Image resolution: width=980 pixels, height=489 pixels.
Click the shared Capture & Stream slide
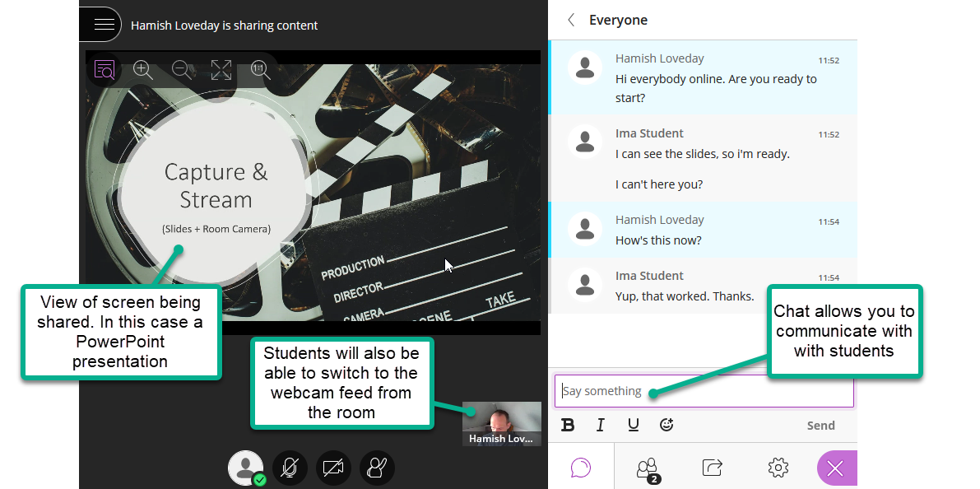314,192
